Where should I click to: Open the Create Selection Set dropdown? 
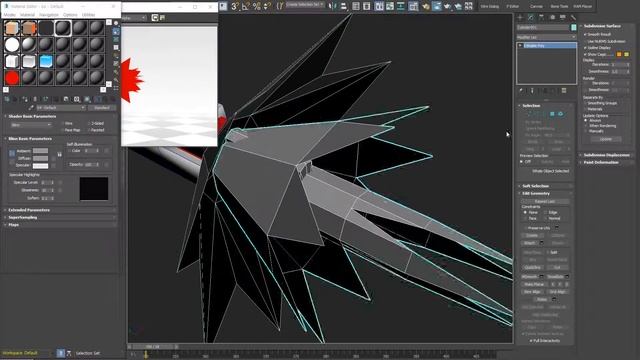point(304,5)
